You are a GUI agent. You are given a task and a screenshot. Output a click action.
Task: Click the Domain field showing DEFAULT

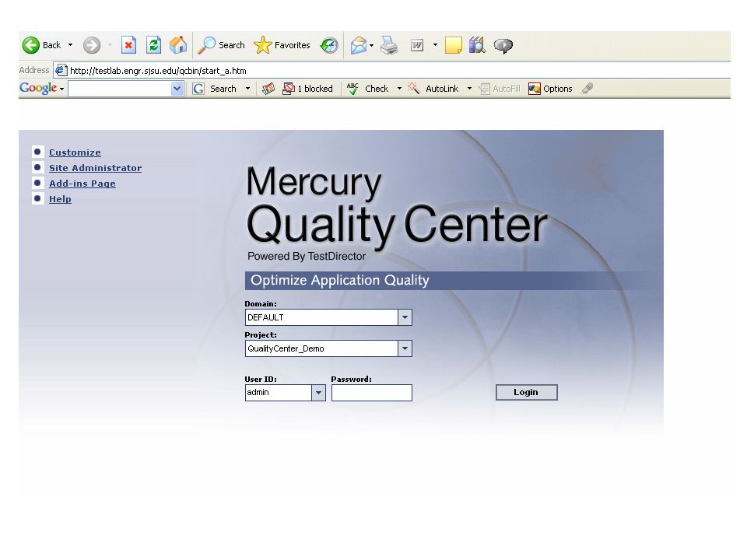click(321, 317)
